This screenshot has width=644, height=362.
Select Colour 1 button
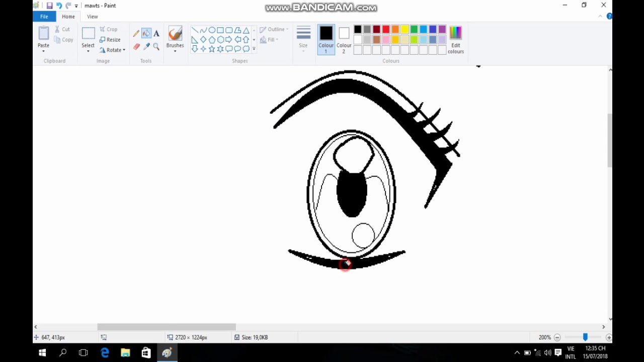pos(326,40)
